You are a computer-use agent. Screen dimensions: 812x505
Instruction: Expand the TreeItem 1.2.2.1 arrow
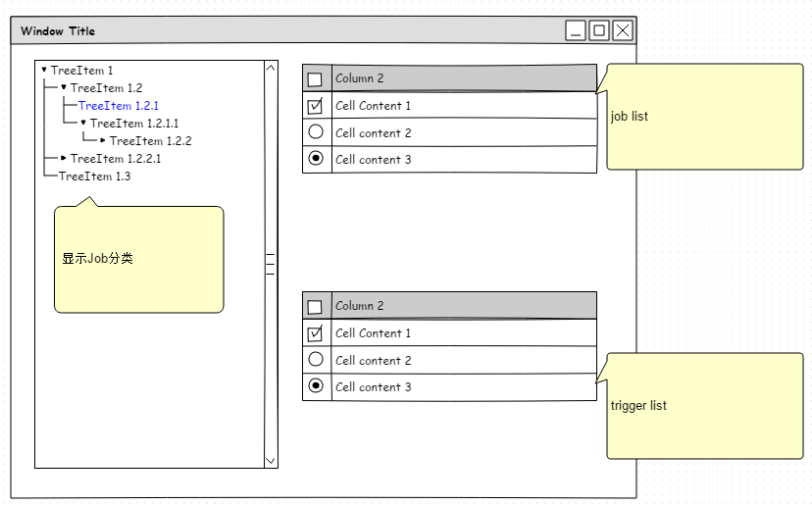point(63,158)
